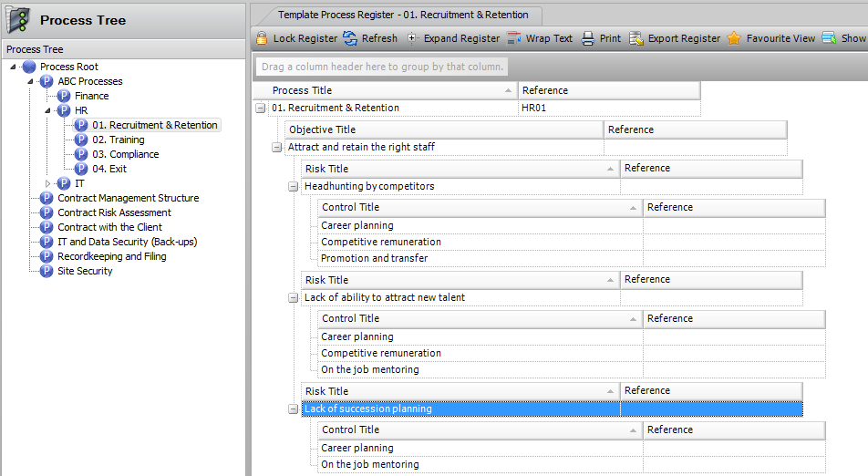
Task: Click the HR node P icon
Action: click(x=64, y=110)
